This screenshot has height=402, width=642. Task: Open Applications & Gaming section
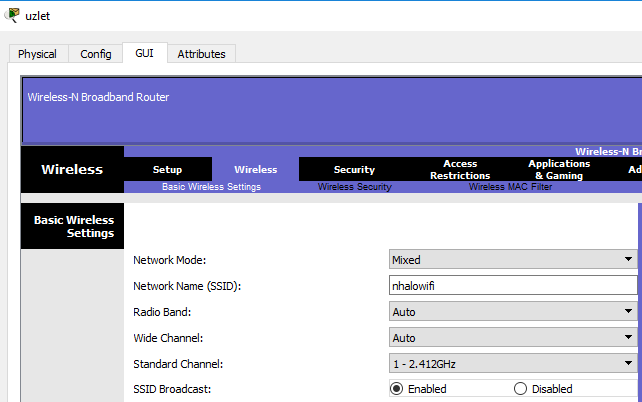coord(559,169)
